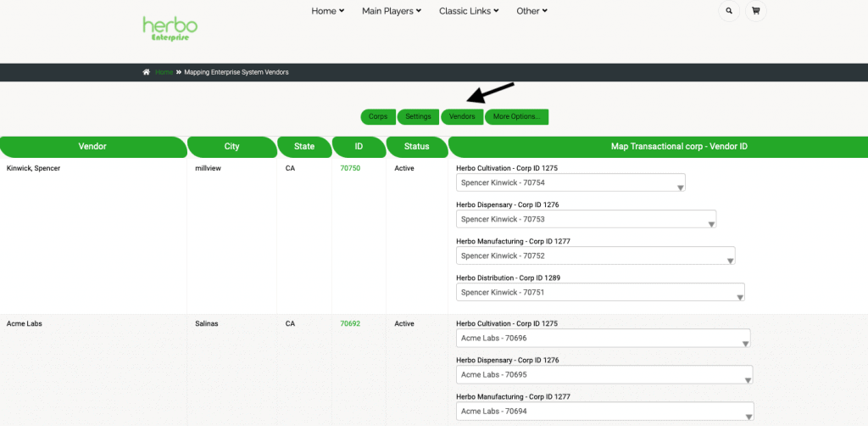Image resolution: width=868 pixels, height=426 pixels.
Task: Click the Vendor column header
Action: [92, 147]
